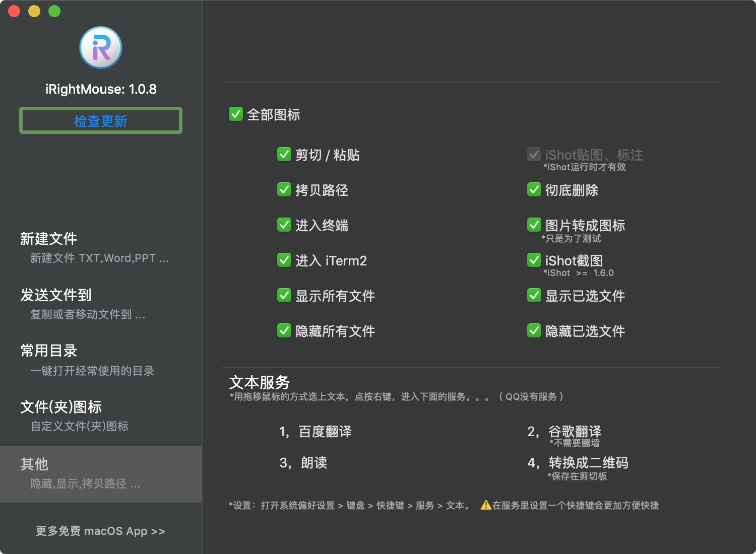Click the 复制或者移动文件到 subtitle
Screen dimensions: 756x554
tap(88, 315)
